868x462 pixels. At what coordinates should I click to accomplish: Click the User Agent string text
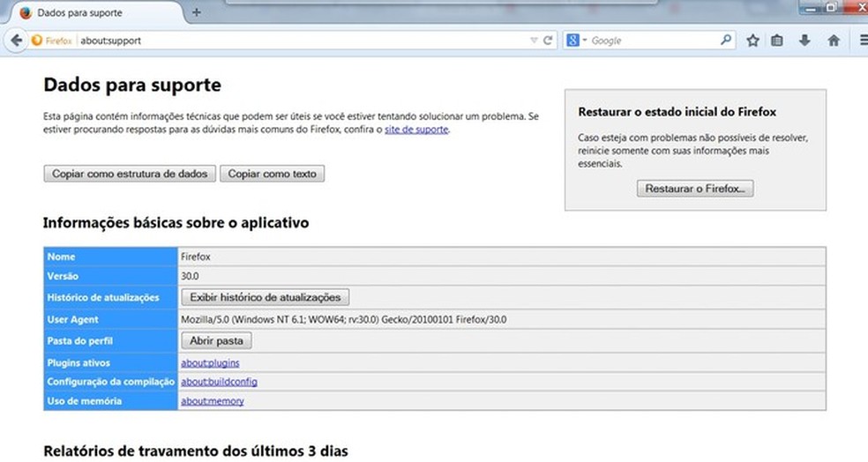tap(344, 319)
